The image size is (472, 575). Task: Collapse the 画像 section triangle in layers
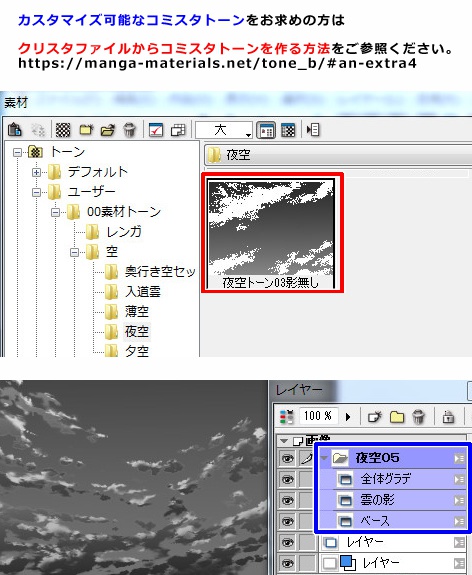(283, 440)
